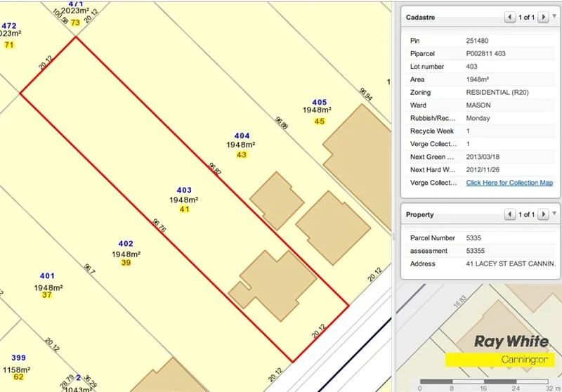Screen dimensions: 562x392
Task: Select lot 403 label on the map
Action: coord(184,190)
